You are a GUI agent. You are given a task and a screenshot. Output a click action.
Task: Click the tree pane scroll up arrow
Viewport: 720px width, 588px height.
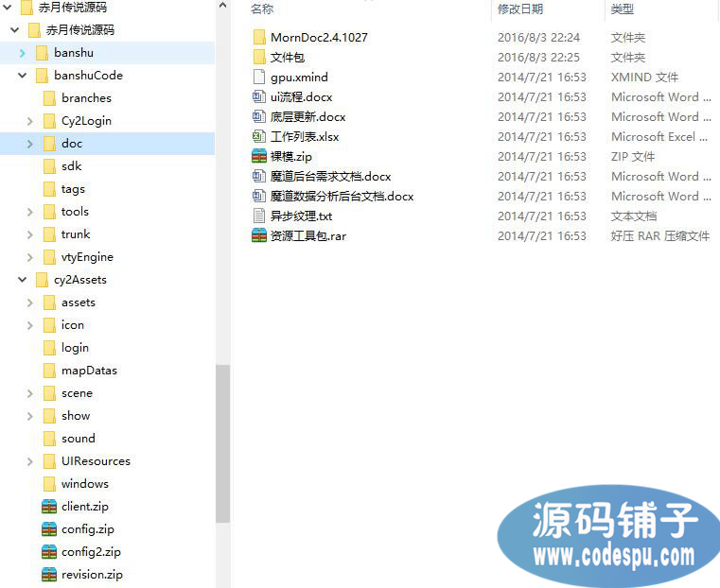coord(222,6)
